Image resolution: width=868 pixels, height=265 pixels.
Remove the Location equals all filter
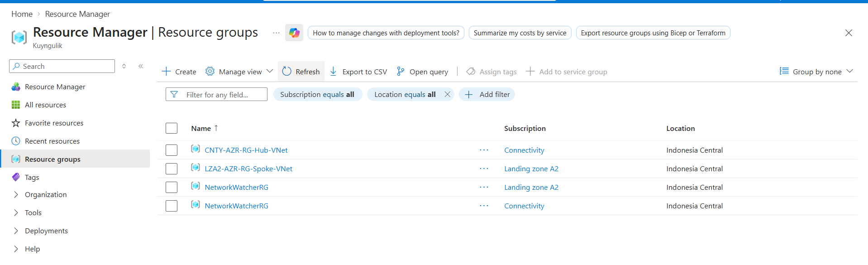click(x=447, y=94)
